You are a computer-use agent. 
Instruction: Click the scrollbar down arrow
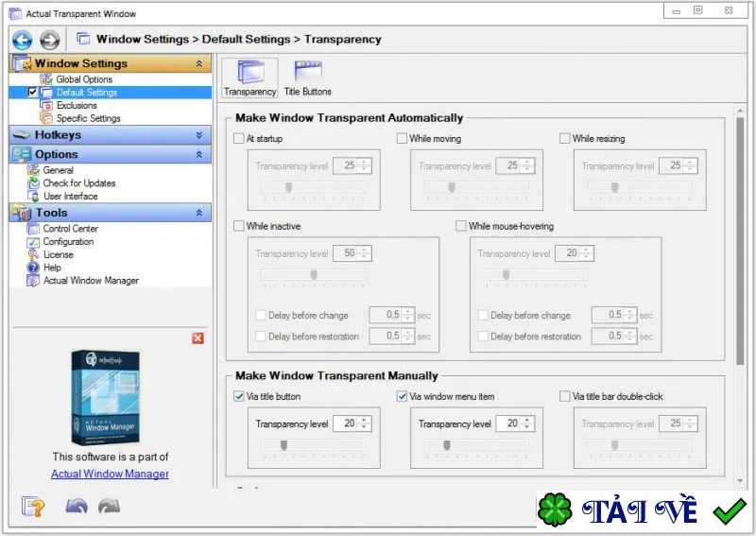click(740, 481)
